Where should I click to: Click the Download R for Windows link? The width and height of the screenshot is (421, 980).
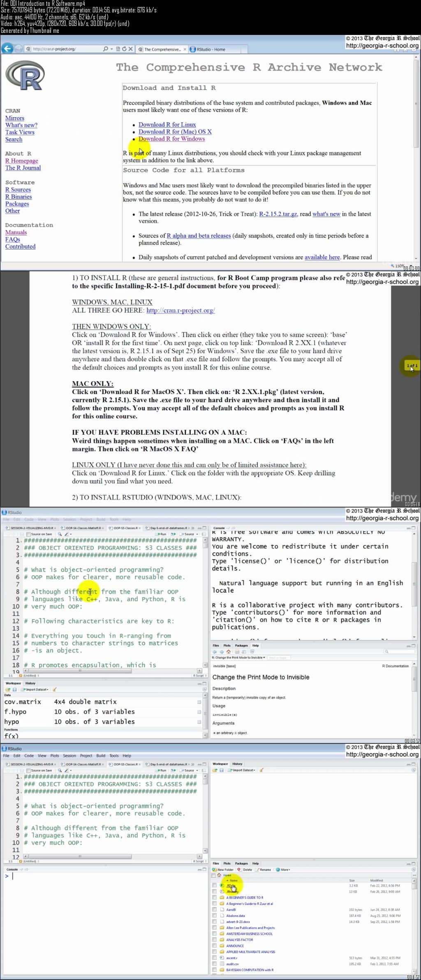click(x=171, y=139)
